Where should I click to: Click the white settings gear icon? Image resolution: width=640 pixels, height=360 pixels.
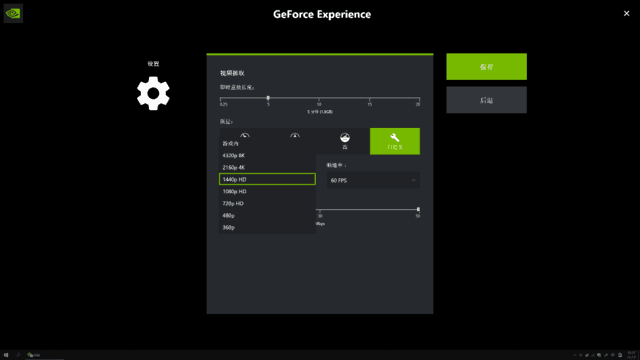(153, 93)
